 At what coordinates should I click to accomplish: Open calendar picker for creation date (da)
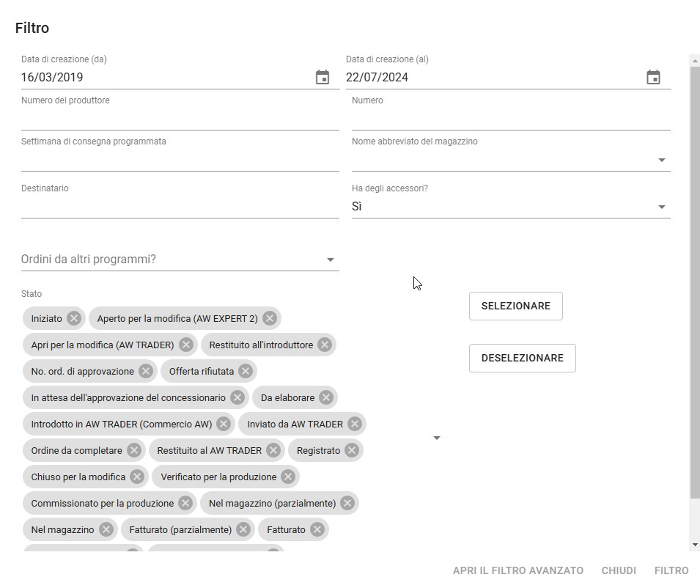pyautogui.click(x=323, y=78)
